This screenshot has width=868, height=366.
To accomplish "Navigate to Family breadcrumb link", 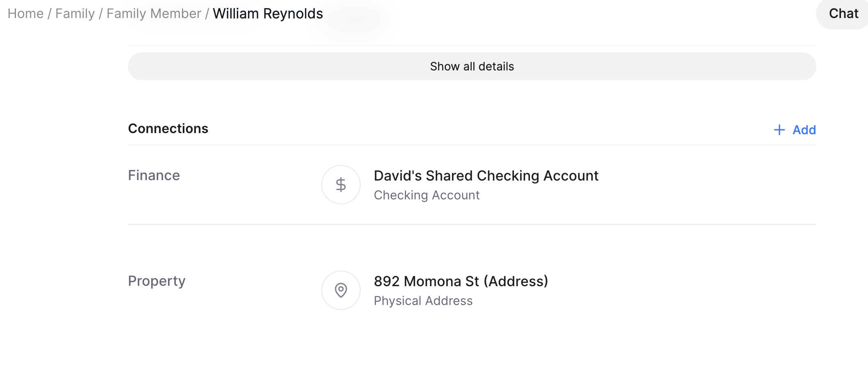I will click(75, 14).
